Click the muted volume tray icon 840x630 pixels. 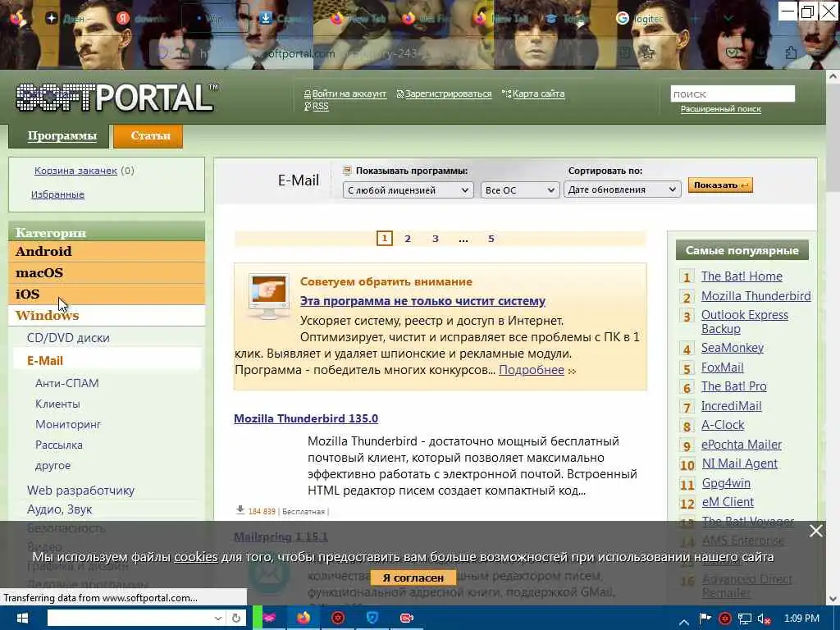(764, 619)
